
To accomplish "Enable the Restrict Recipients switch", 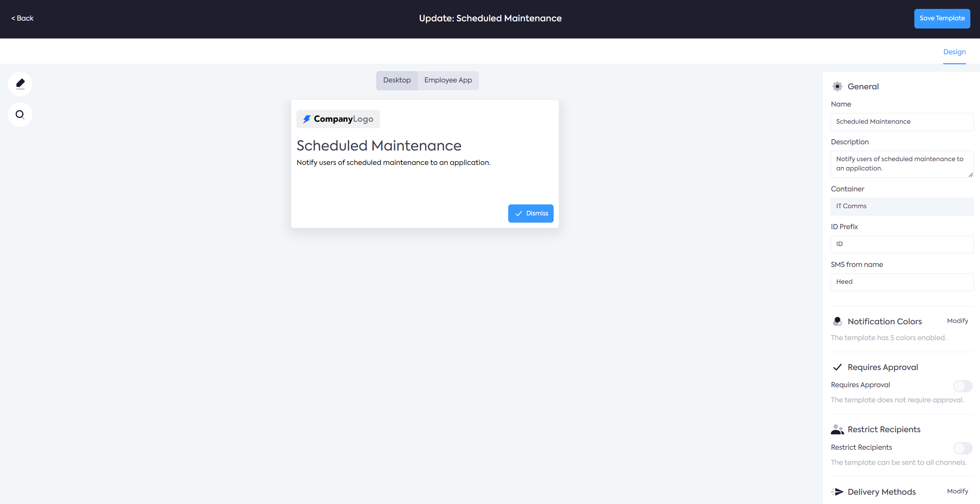I will pos(962,448).
